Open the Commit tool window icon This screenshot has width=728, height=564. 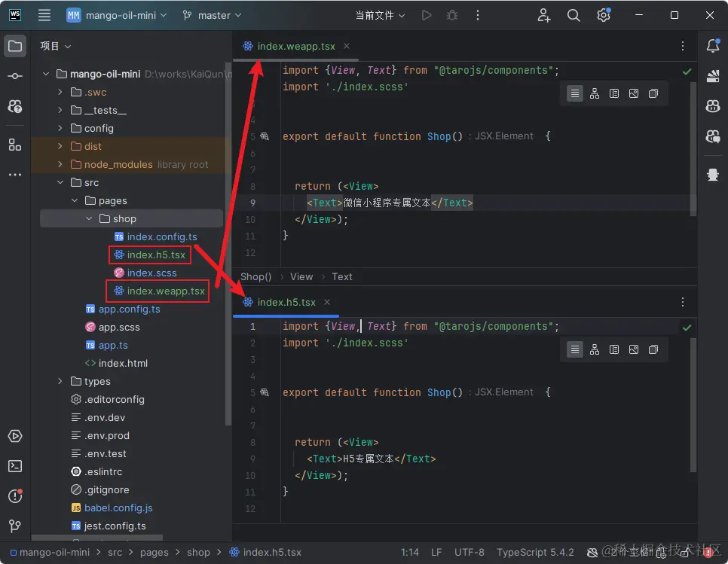pyautogui.click(x=15, y=76)
